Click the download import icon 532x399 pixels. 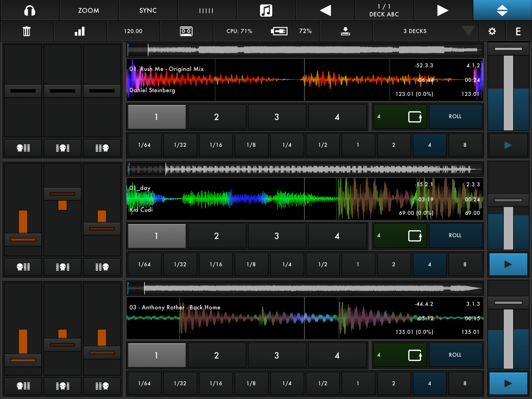coord(345,31)
